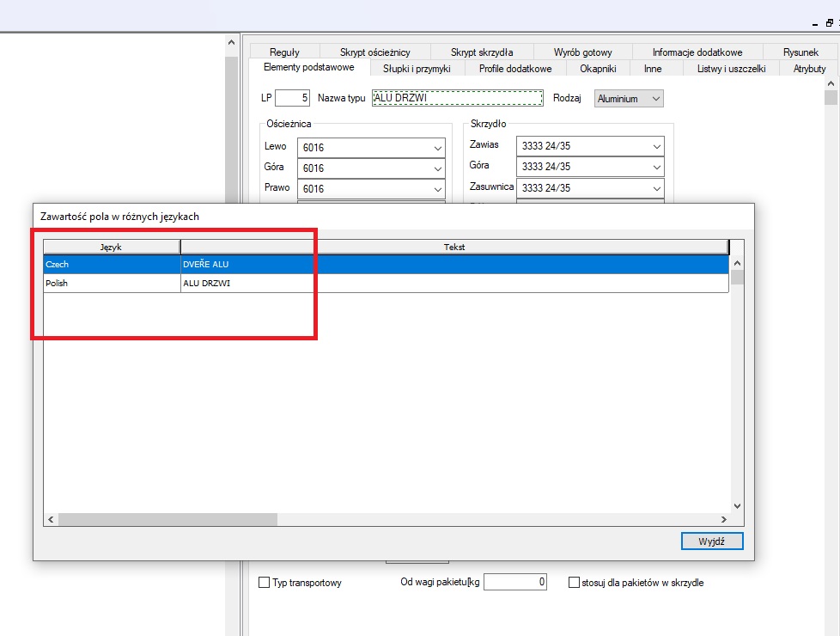Click the Wyjdź button
Viewport: 840px width, 636px height.
pyautogui.click(x=712, y=541)
